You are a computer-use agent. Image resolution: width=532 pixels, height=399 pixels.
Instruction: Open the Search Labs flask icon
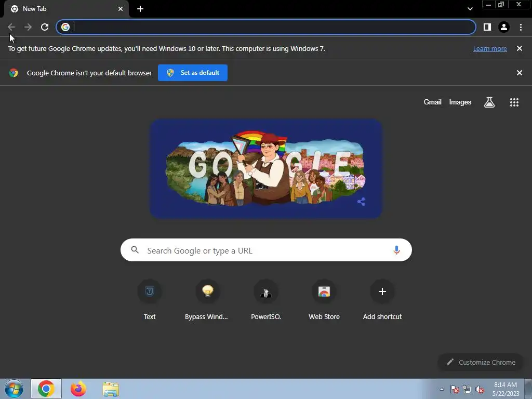click(x=489, y=102)
